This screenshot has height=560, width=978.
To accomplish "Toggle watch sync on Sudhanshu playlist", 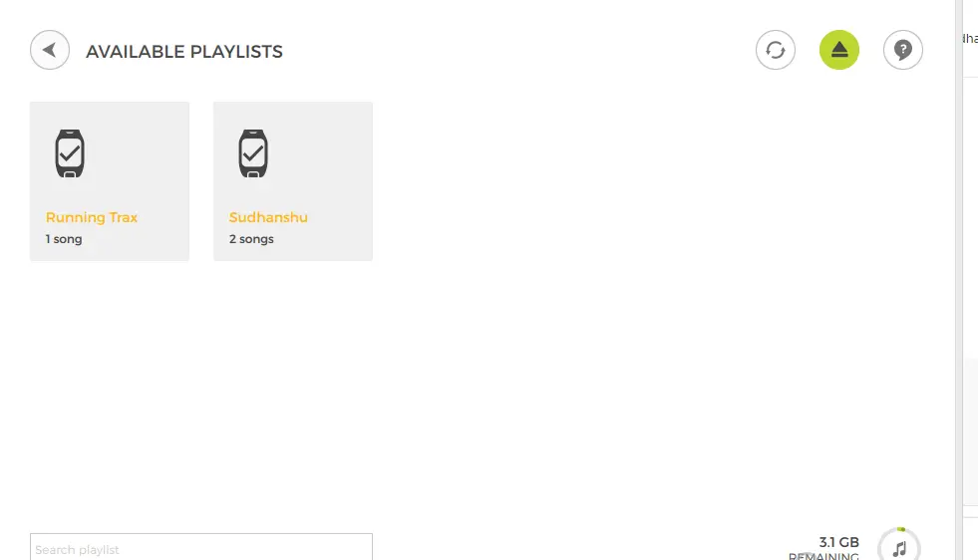I will click(253, 153).
